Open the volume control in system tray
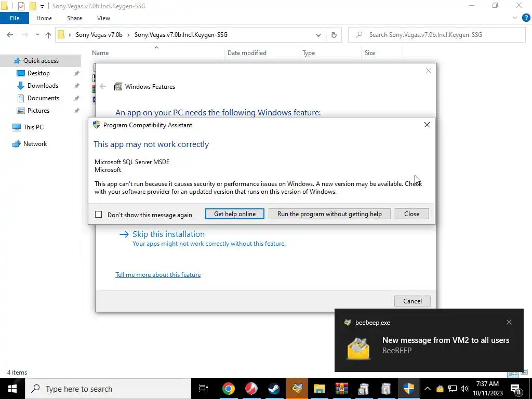The width and height of the screenshot is (532, 399). click(x=464, y=389)
